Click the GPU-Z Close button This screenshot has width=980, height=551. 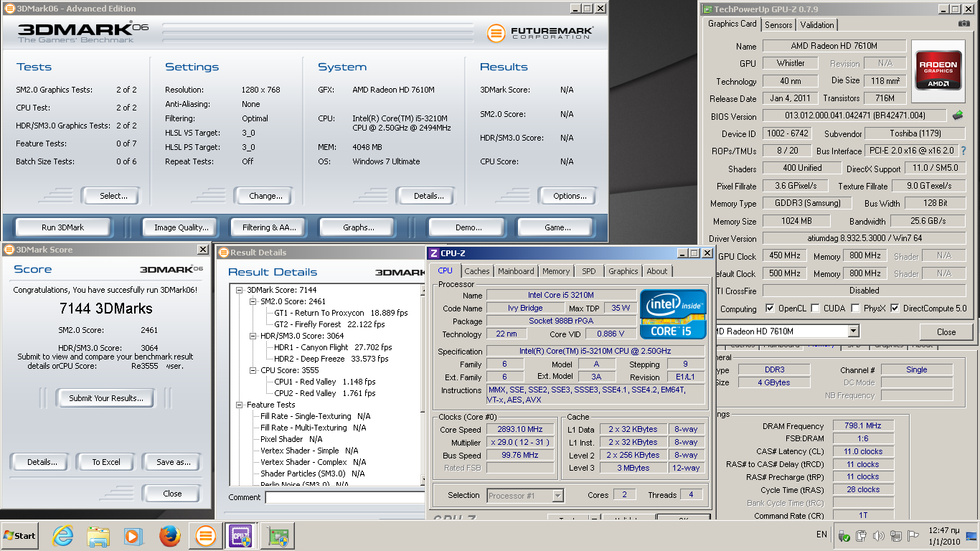tap(946, 332)
